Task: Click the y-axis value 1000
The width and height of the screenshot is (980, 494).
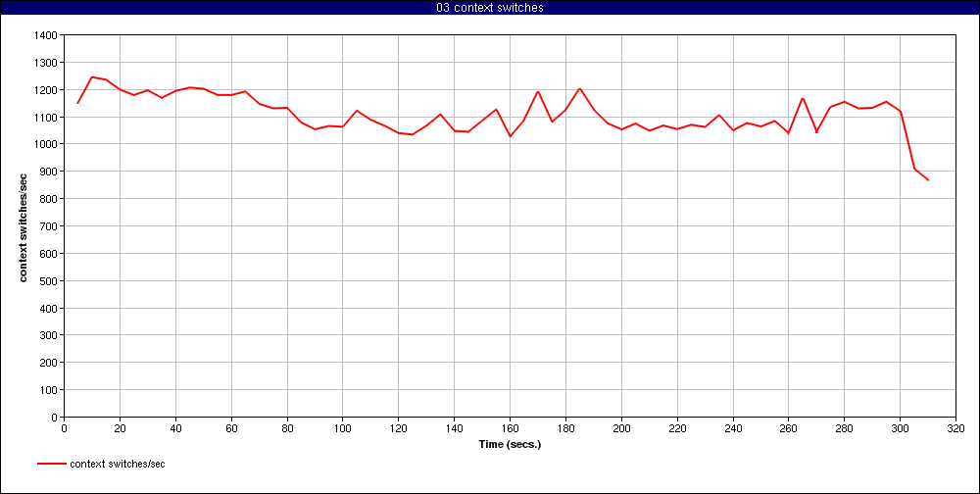Action: pyautogui.click(x=47, y=144)
